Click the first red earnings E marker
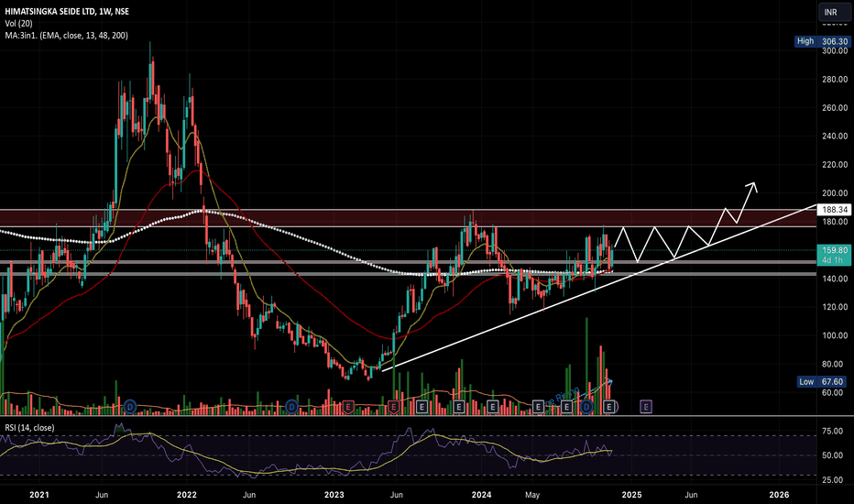Viewport: 854px width, 504px height. click(348, 407)
